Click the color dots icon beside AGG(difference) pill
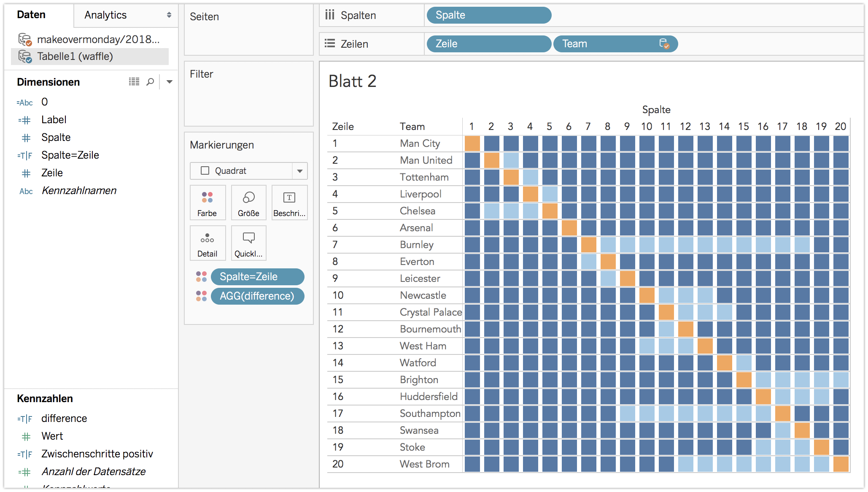 pos(201,296)
